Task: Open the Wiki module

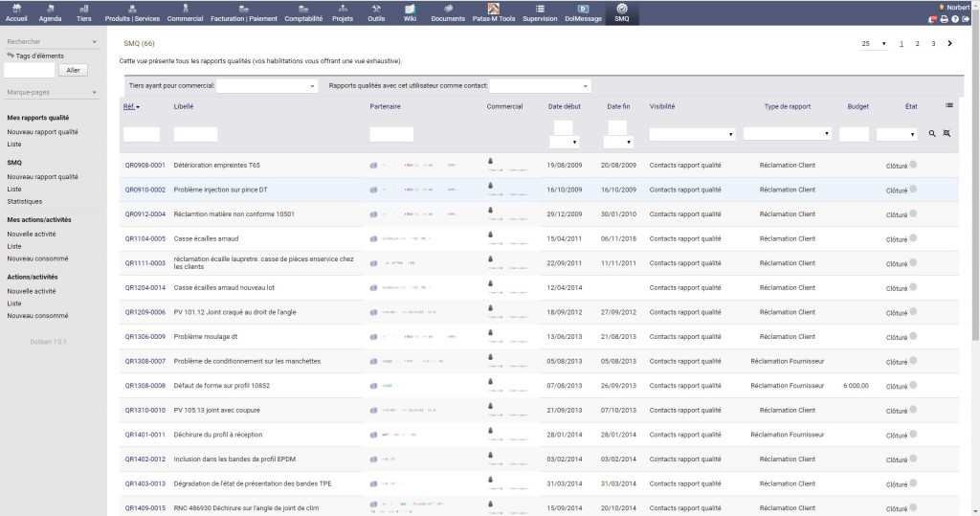Action: 410,12
